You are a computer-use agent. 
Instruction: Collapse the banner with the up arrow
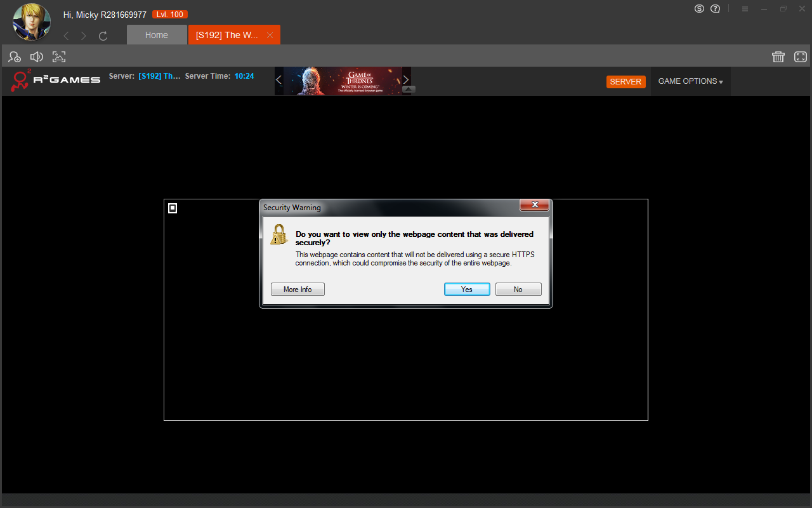(x=409, y=90)
